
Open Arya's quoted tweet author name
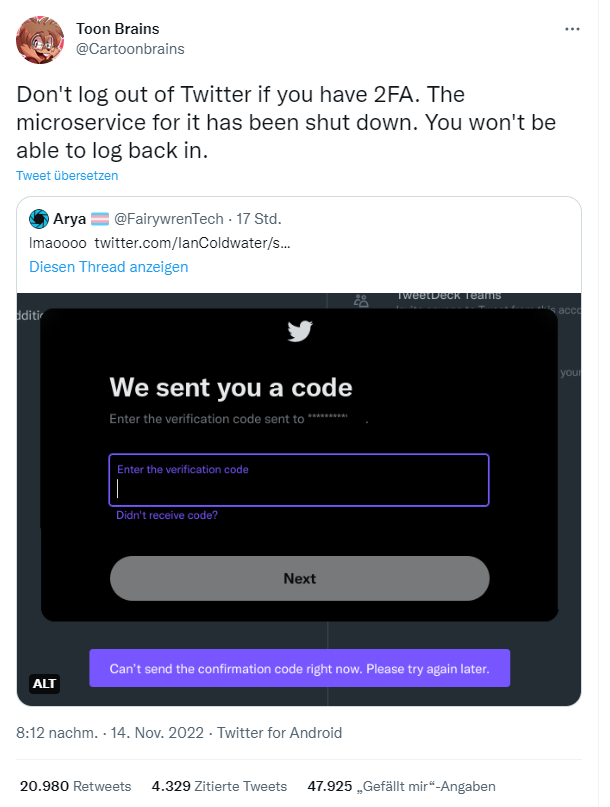click(x=69, y=219)
